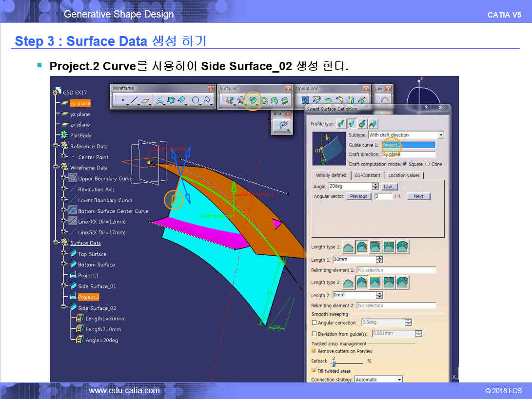The height and width of the screenshot is (399, 532).
Task: Click the Law toolbar curve icon
Action: coord(384,100)
